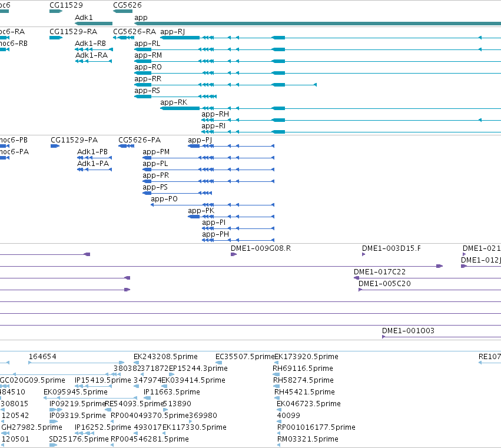
Task: Click transcript label app-RM
Action: point(148,55)
